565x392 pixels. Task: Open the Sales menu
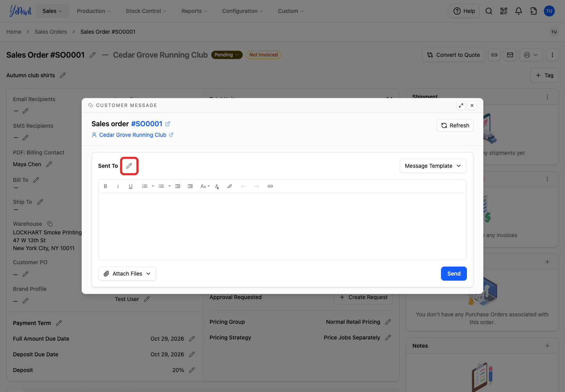click(x=53, y=11)
